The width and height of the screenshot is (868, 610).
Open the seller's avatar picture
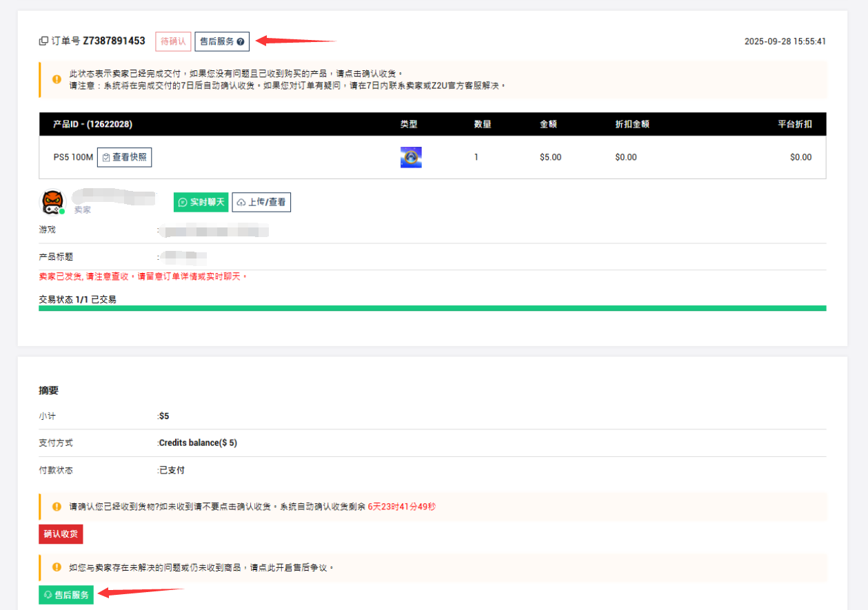52,201
